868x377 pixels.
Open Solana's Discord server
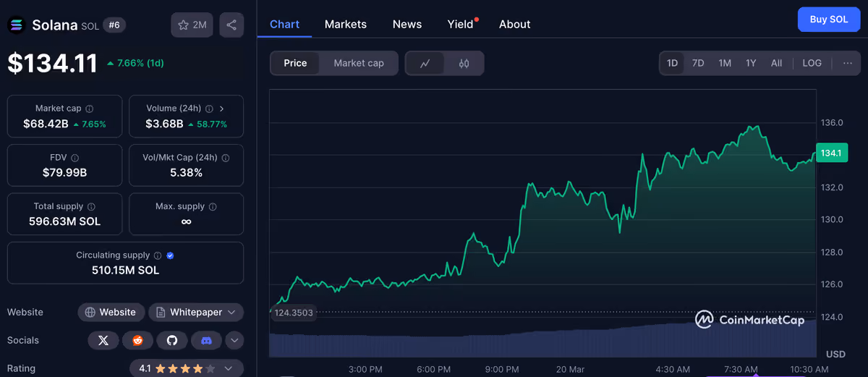(206, 340)
